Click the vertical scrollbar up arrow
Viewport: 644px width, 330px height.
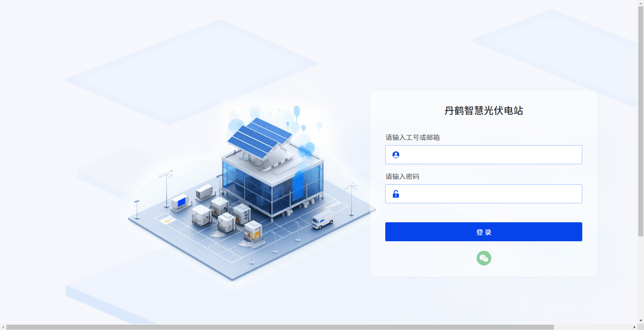point(641,3)
